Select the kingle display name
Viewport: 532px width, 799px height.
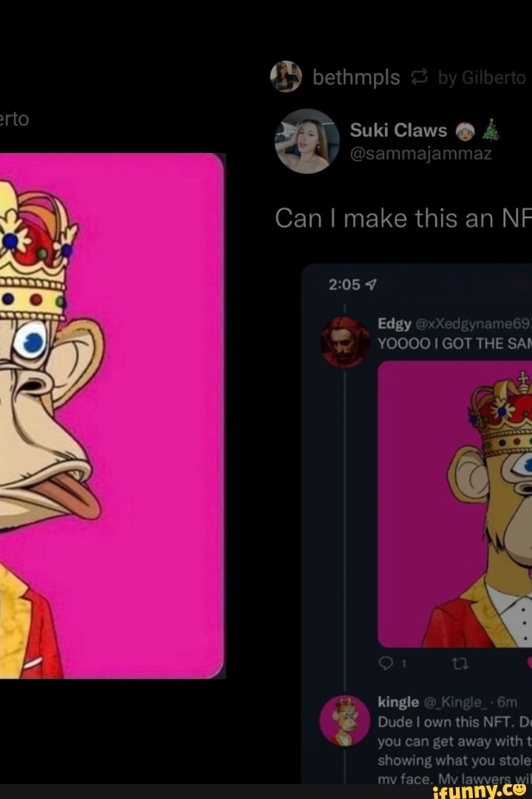point(398,701)
